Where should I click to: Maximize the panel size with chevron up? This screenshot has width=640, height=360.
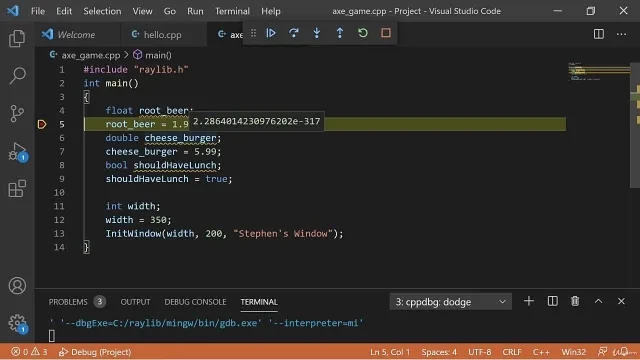tap(598, 301)
